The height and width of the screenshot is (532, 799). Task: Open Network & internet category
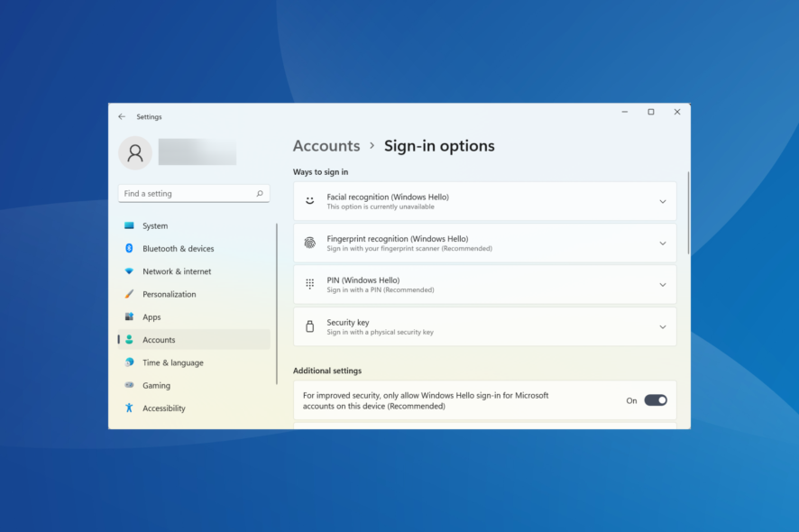(x=194, y=271)
